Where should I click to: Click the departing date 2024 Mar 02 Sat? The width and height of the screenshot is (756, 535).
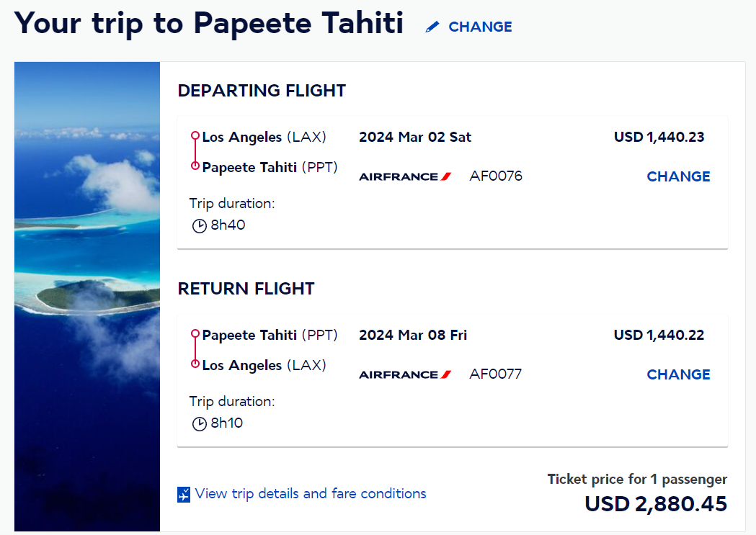pyautogui.click(x=415, y=138)
